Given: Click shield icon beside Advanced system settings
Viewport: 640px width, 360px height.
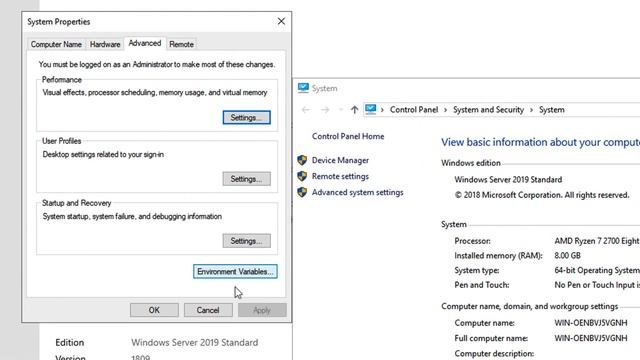Looking at the screenshot, I should tap(302, 192).
